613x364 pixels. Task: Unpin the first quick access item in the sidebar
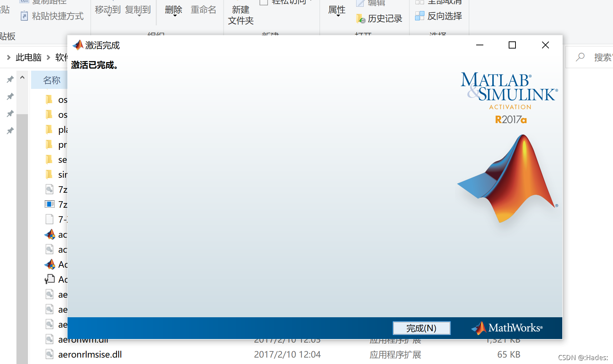pos(10,79)
